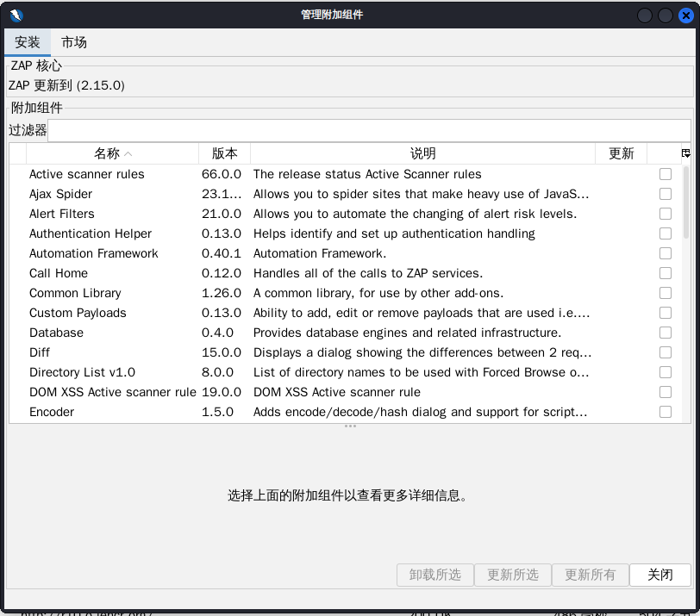The height and width of the screenshot is (616, 700).
Task: Switch to the 安装 tab
Action: tap(28, 42)
